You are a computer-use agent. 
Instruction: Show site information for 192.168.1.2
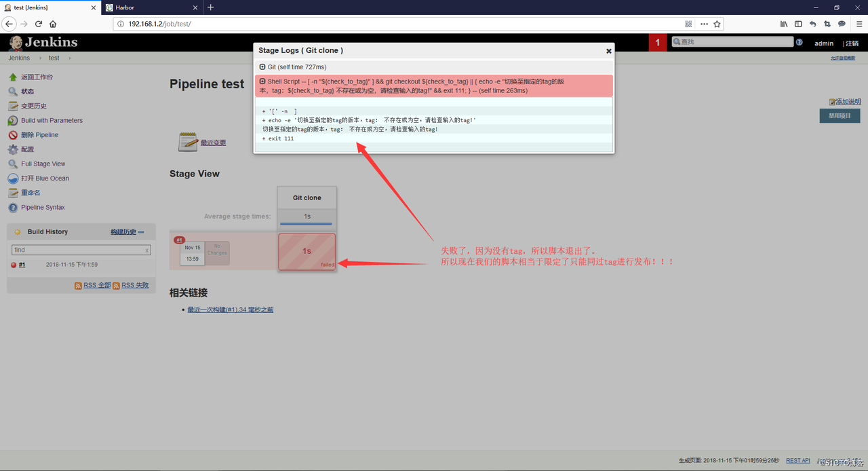pos(120,24)
